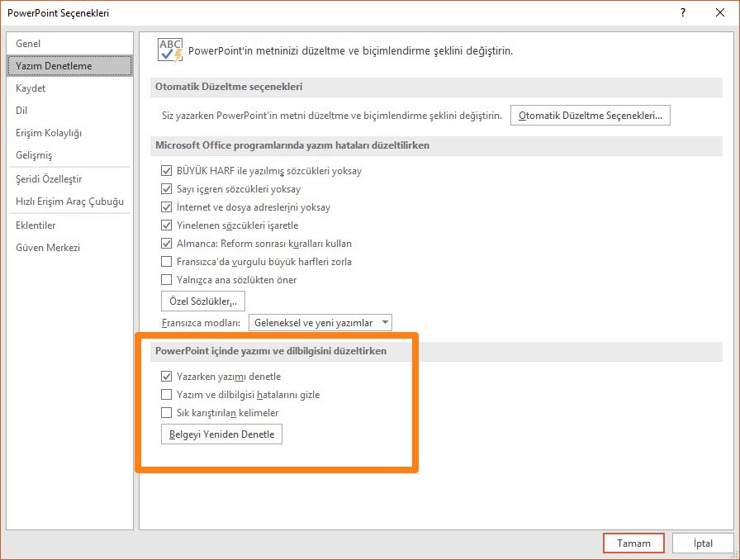The width and height of the screenshot is (740, 560).
Task: Open Otomatik Düzeltme Seçenekleri button
Action: pyautogui.click(x=590, y=115)
